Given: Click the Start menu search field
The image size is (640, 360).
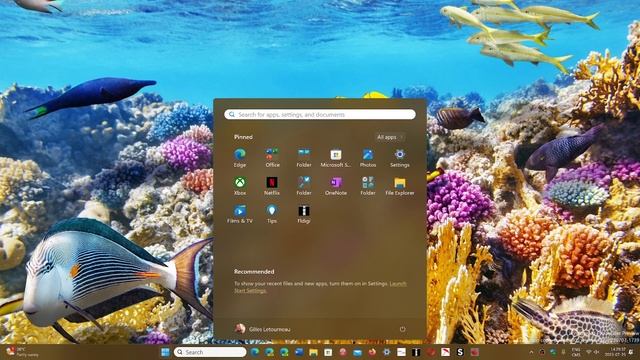Looking at the screenshot, I should tap(320, 114).
